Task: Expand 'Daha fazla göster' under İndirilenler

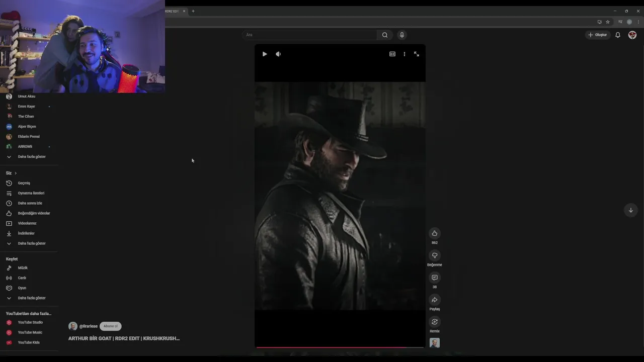Action: (x=31, y=243)
